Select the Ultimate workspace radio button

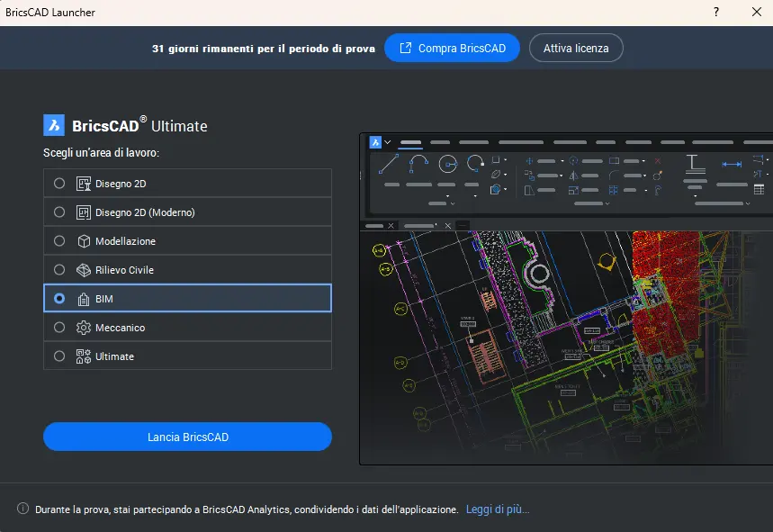(59, 356)
